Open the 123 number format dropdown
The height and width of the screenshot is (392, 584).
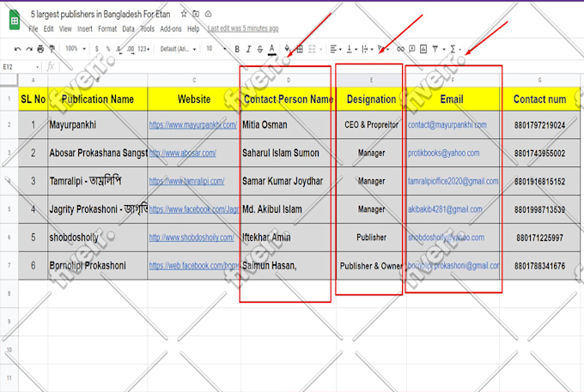point(143,49)
